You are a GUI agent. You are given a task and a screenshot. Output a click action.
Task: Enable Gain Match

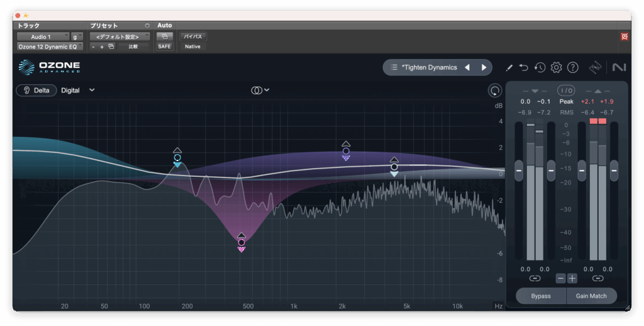click(591, 296)
